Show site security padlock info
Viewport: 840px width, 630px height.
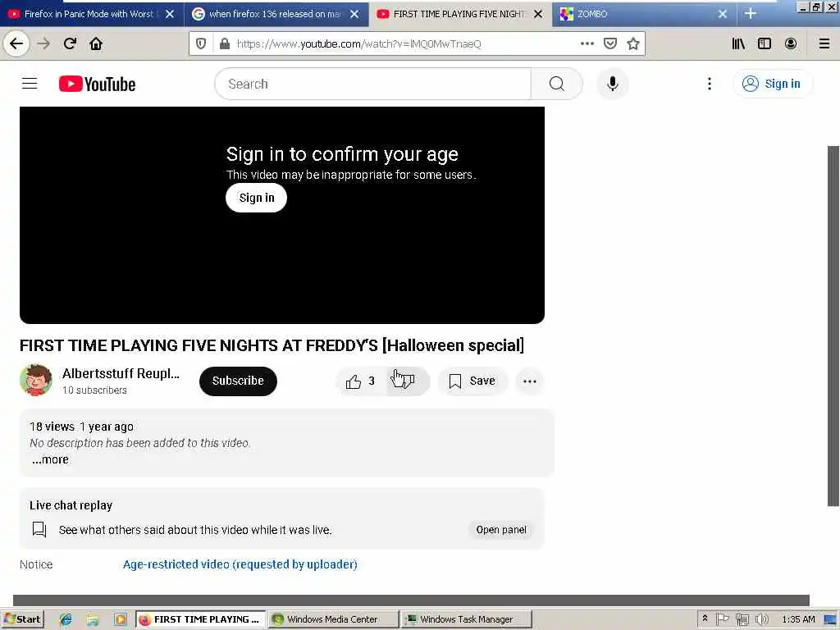click(x=225, y=43)
